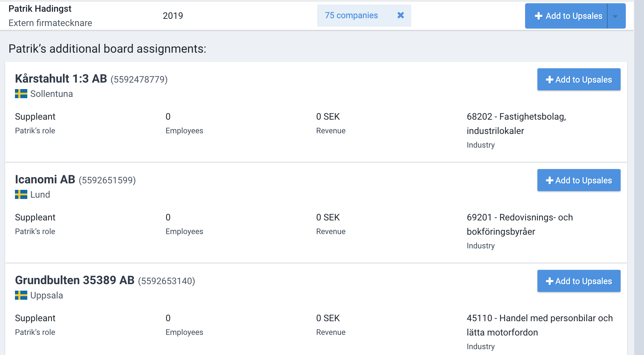Click the 75 companies link
The image size is (644, 355).
351,15
